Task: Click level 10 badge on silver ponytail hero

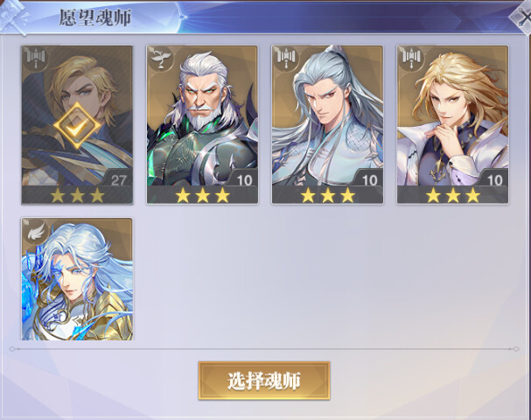Action: pos(369,180)
